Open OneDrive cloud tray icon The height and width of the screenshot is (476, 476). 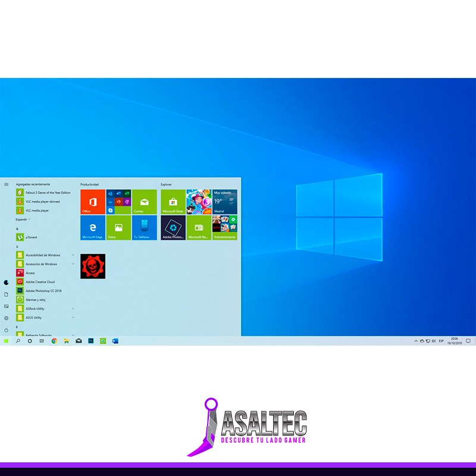[x=422, y=341]
